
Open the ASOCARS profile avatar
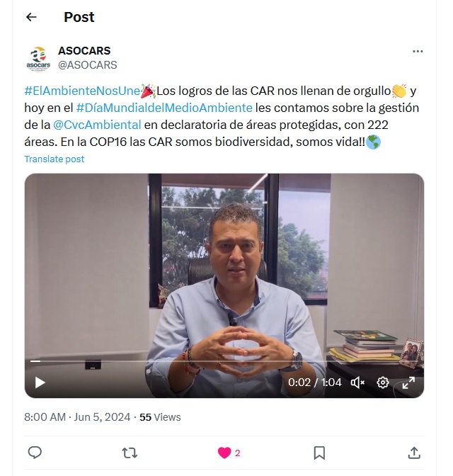click(38, 58)
